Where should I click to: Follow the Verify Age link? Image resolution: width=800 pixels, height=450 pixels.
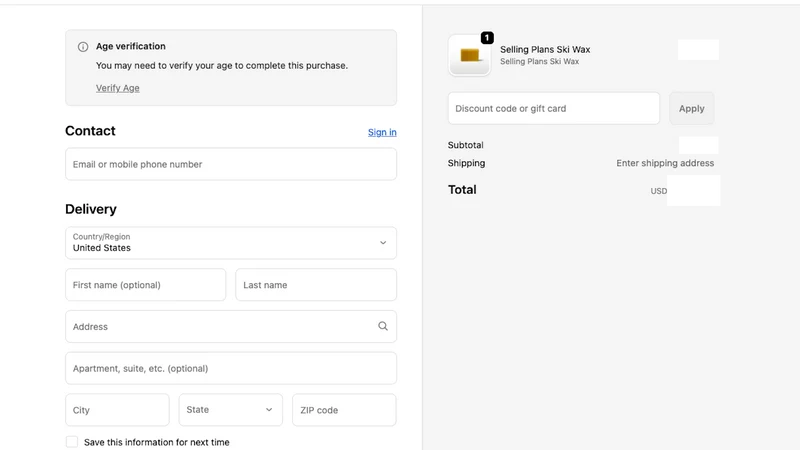click(117, 88)
